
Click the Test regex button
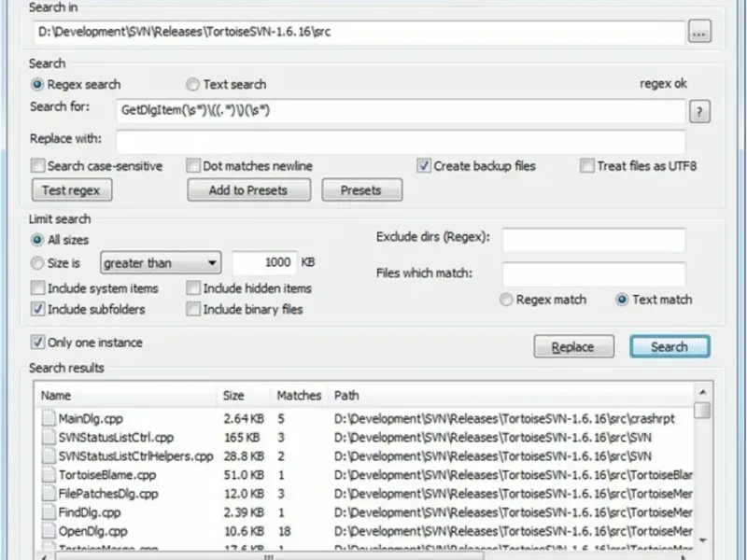(x=72, y=190)
